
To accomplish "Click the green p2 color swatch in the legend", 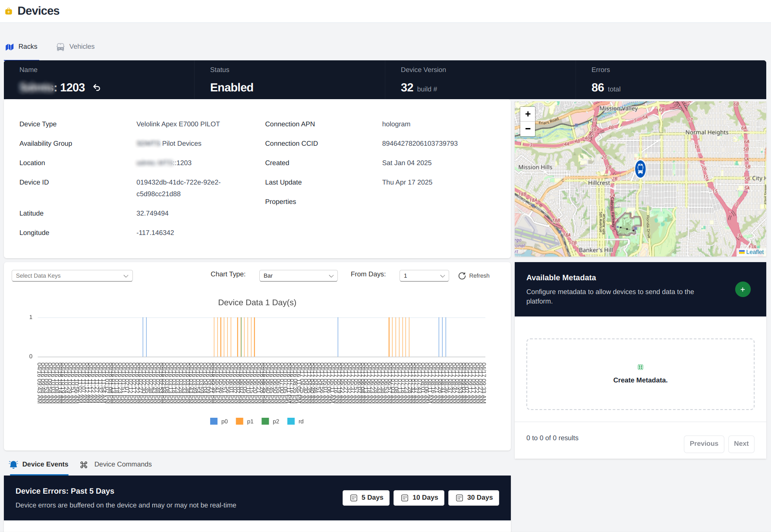I will (x=265, y=421).
